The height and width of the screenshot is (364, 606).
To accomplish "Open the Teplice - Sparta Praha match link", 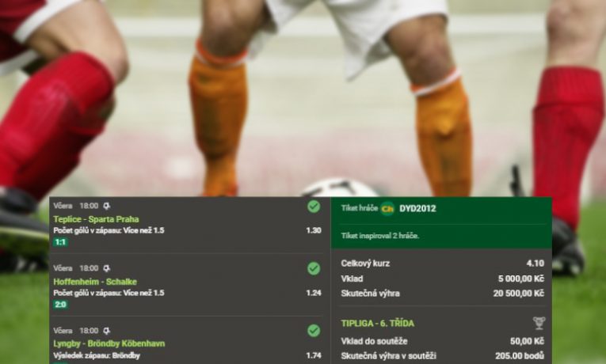I will point(96,219).
